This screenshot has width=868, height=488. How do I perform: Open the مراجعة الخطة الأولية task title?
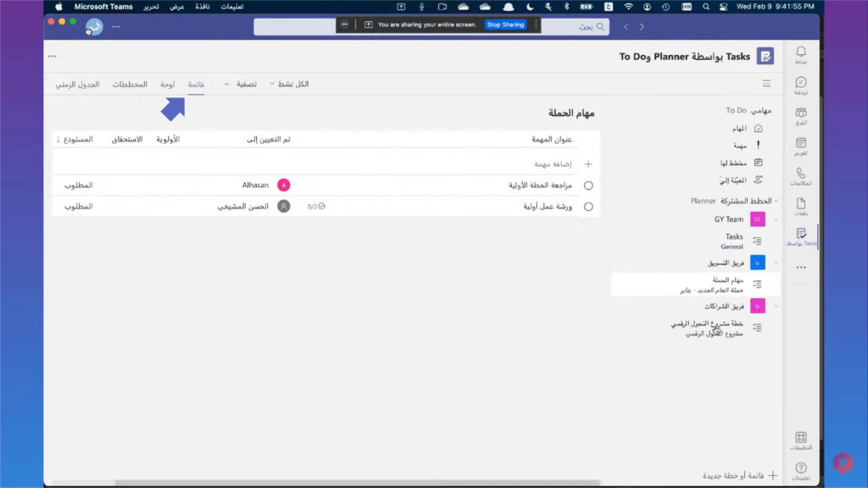pos(540,186)
